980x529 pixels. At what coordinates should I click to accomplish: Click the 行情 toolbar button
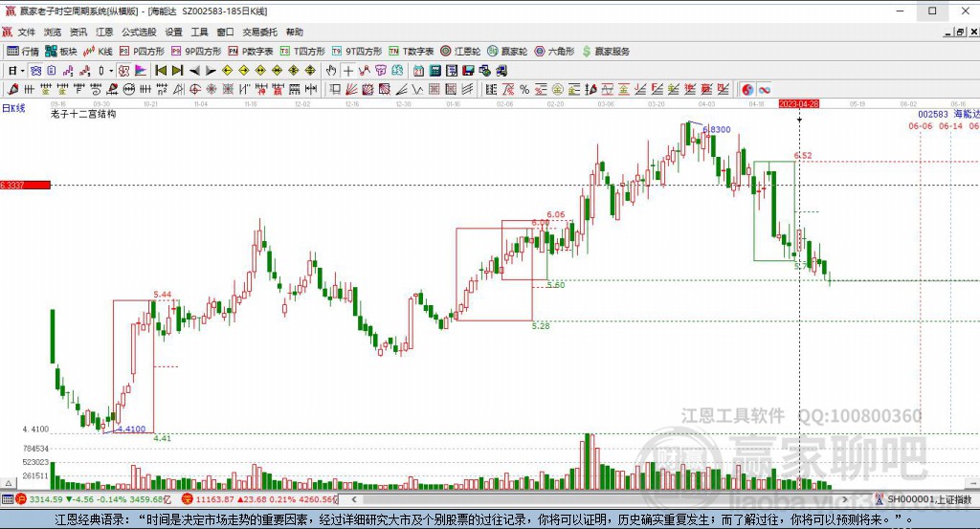(x=23, y=52)
